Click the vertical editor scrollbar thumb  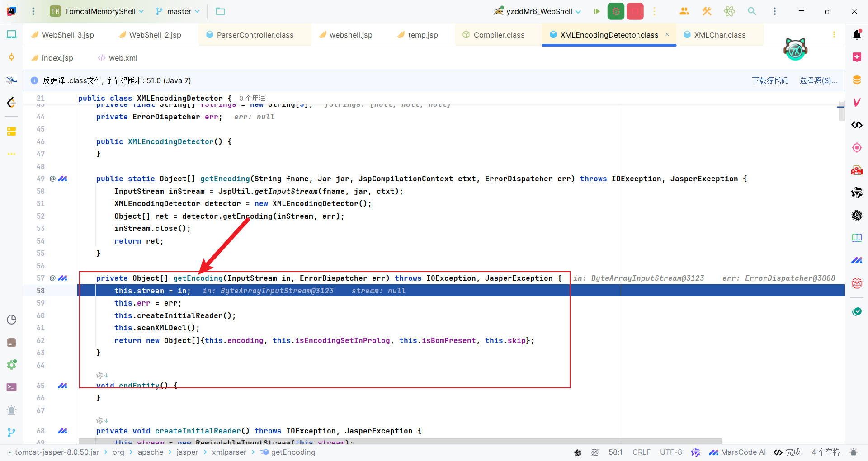pos(841,111)
